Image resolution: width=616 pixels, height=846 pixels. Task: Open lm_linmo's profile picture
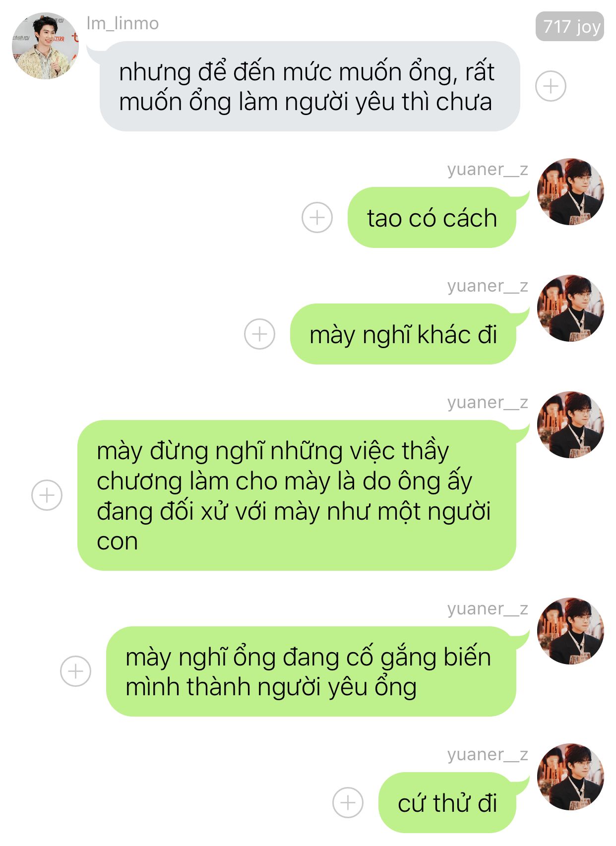tap(45, 46)
